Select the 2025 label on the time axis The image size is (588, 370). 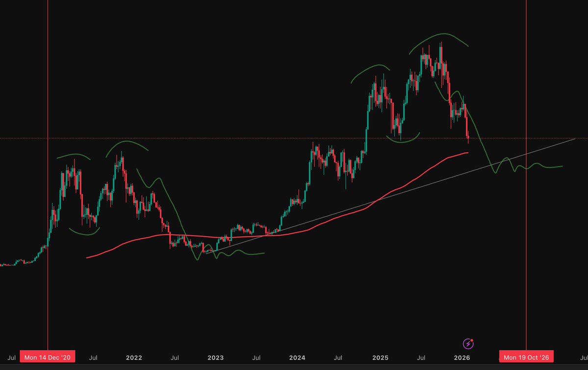coord(380,358)
